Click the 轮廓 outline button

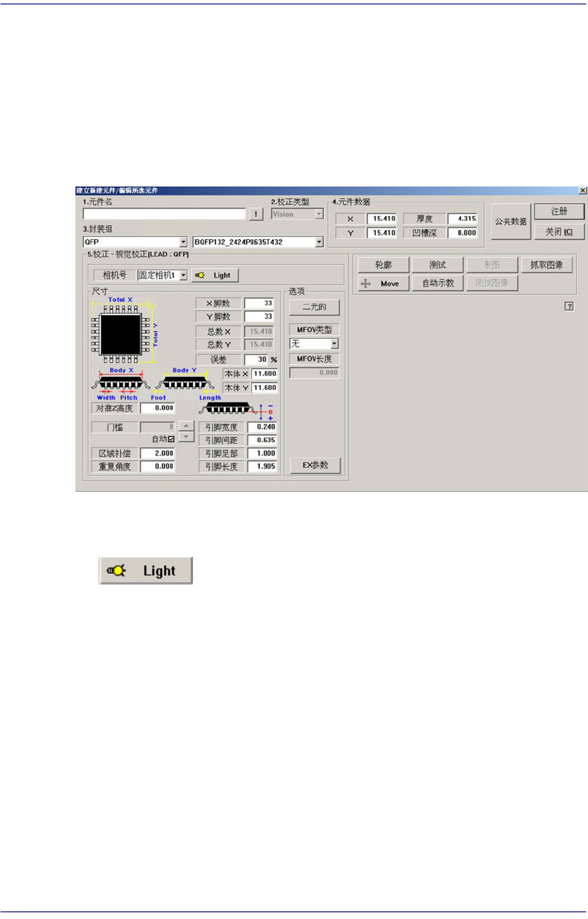pyautogui.click(x=383, y=265)
